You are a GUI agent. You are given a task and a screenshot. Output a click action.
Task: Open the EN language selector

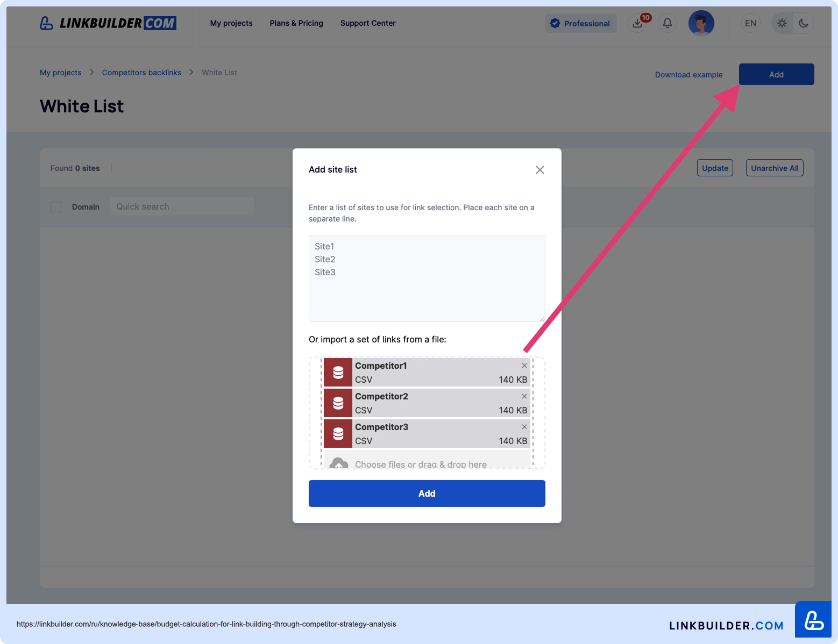[x=750, y=23]
